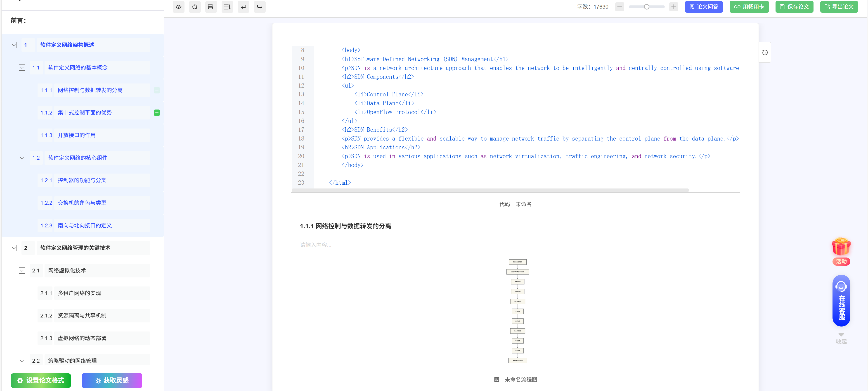The height and width of the screenshot is (391, 868).
Task: Select outline item 2.1.2 资源隔离与共享机制
Action: (x=82, y=315)
